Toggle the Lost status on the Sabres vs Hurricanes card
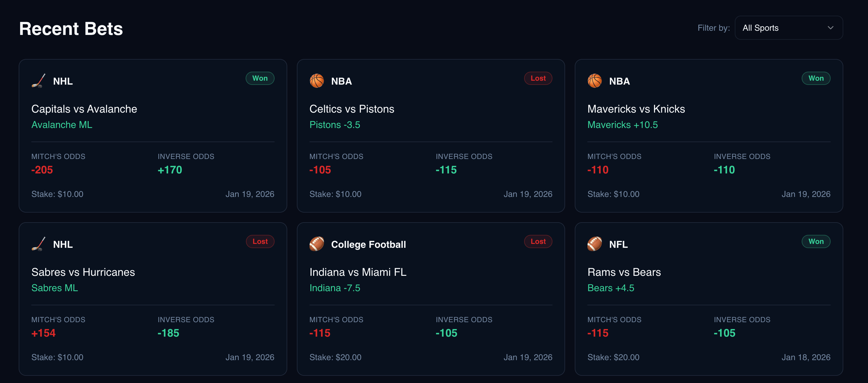This screenshot has width=868, height=383. tap(260, 241)
